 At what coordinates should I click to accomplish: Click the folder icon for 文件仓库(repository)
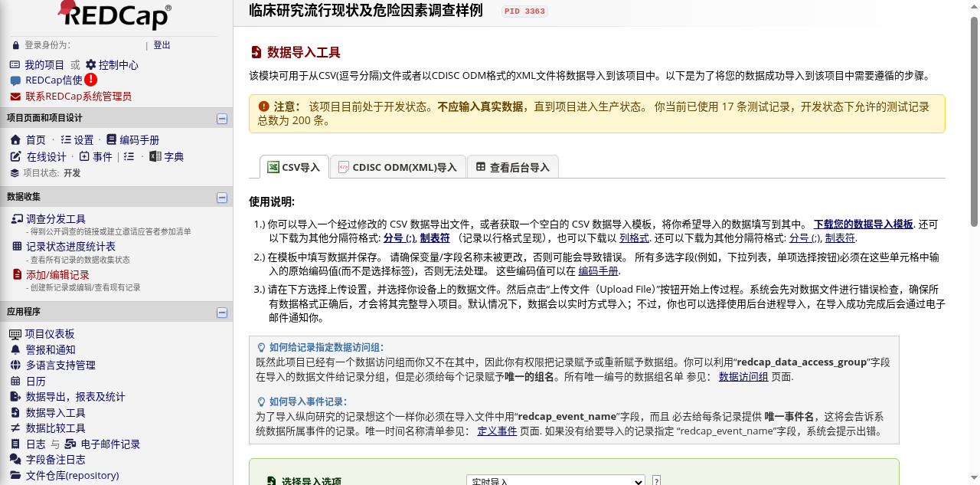15,475
